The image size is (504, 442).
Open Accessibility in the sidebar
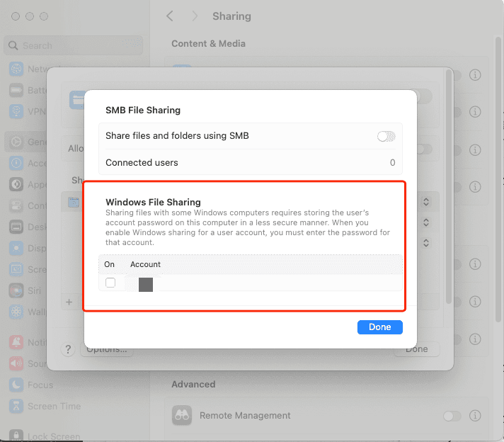coord(28,163)
